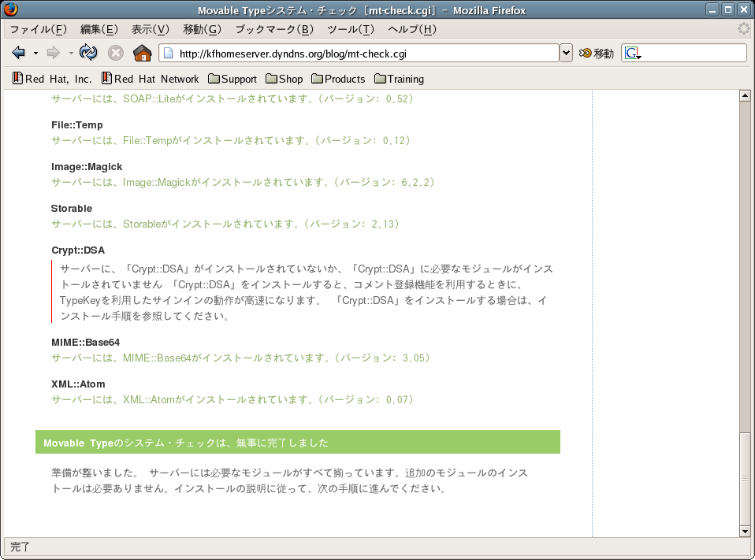Close the Firefox window

tap(744, 9)
